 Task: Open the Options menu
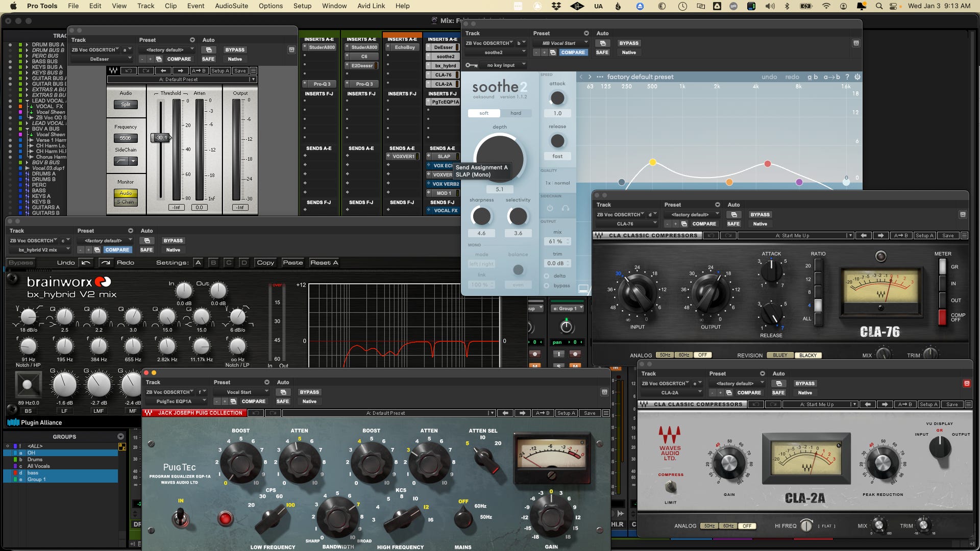pyautogui.click(x=271, y=6)
